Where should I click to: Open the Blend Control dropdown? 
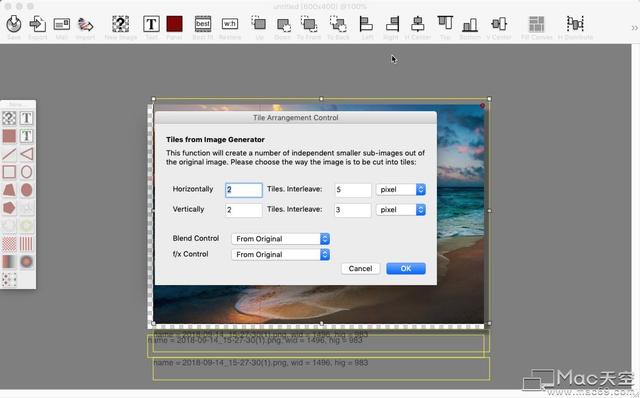(280, 239)
